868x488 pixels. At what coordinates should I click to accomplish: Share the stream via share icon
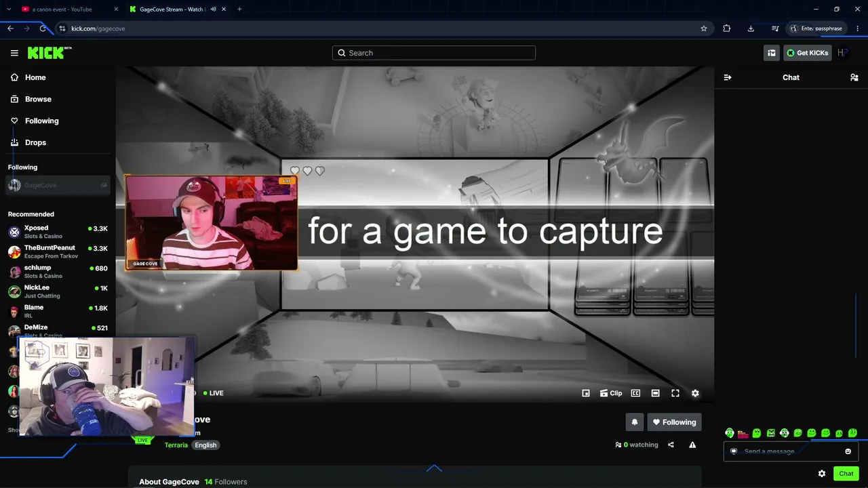click(x=671, y=445)
